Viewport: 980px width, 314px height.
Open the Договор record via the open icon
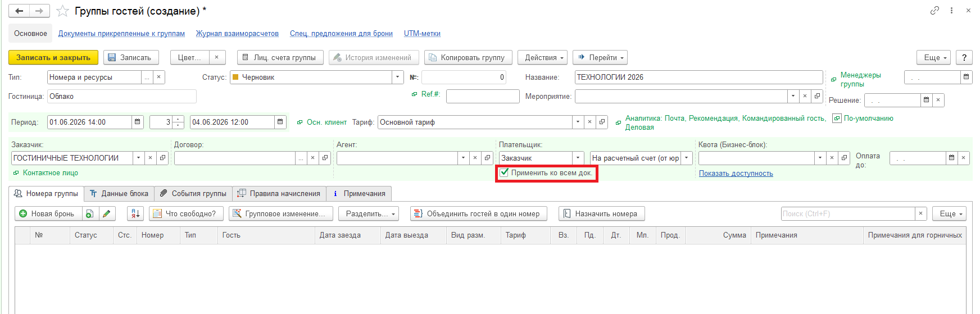click(x=325, y=158)
